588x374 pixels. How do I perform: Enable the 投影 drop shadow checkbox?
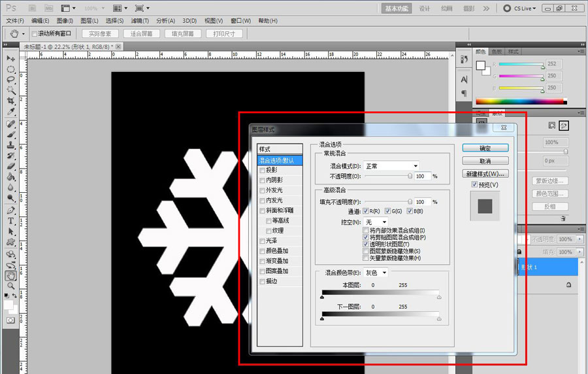[x=263, y=170]
